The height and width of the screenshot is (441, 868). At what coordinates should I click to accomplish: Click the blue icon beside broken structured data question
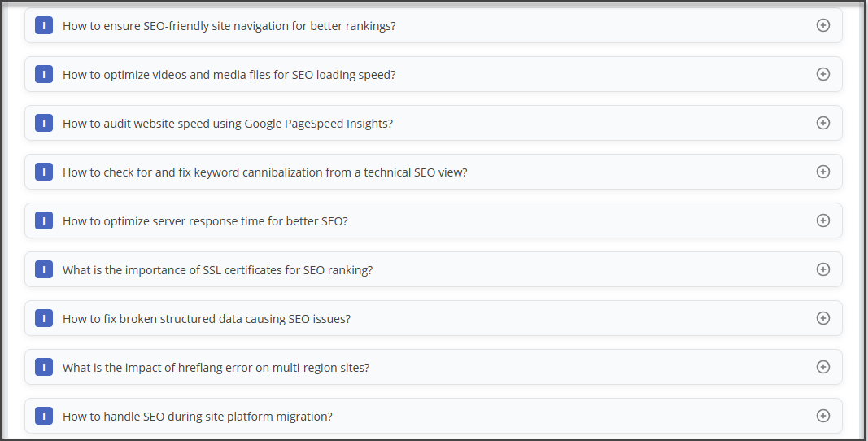tap(44, 318)
